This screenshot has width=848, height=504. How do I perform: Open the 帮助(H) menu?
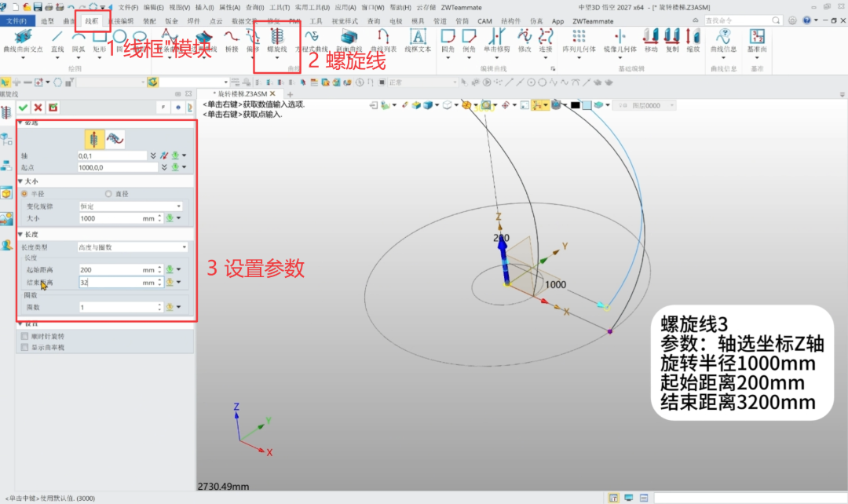tap(400, 8)
